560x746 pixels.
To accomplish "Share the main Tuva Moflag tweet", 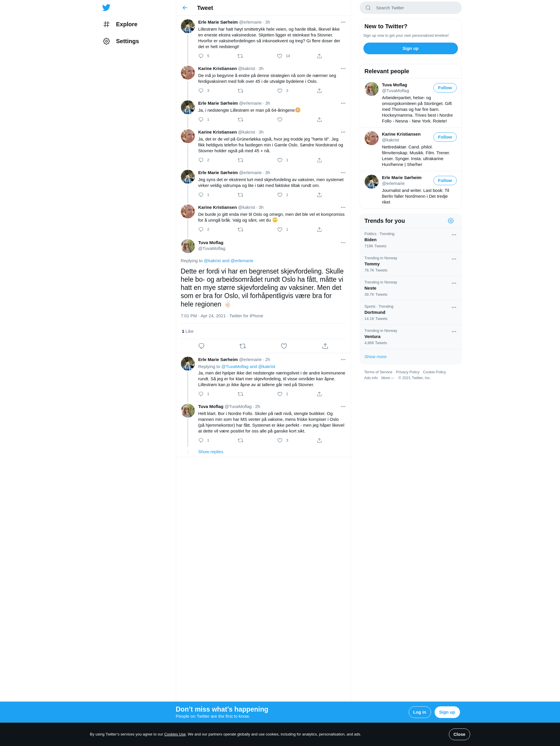I will tap(325, 346).
